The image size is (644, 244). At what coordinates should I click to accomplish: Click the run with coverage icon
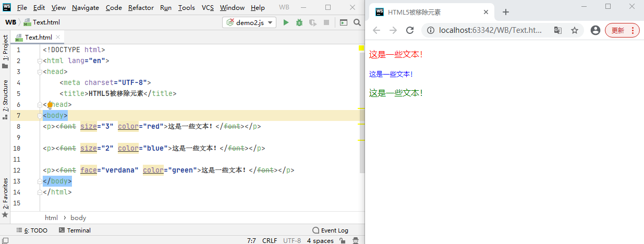click(x=313, y=22)
